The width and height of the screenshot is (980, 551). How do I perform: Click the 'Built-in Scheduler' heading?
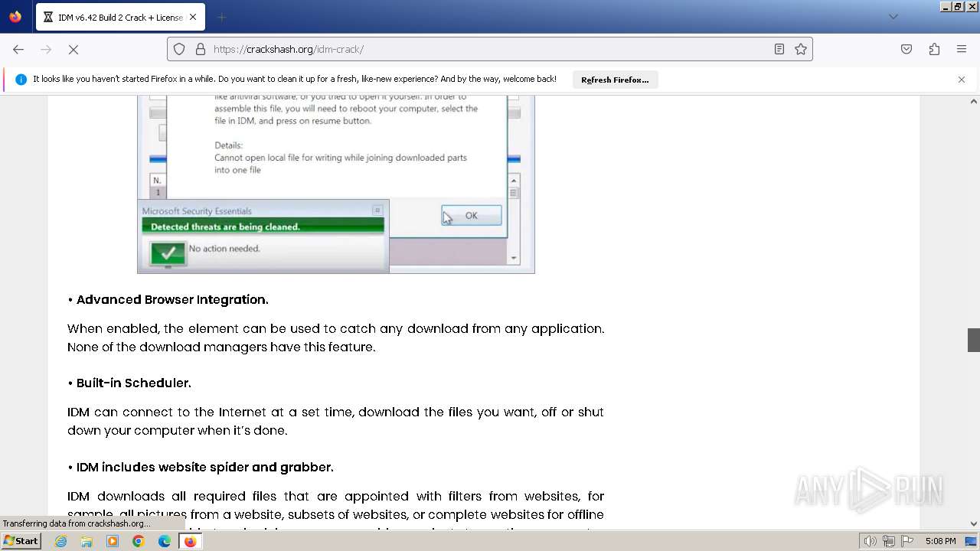133,383
